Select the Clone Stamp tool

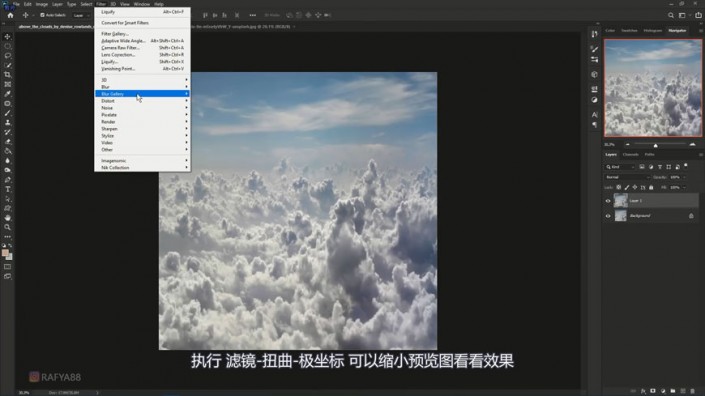tap(7, 122)
